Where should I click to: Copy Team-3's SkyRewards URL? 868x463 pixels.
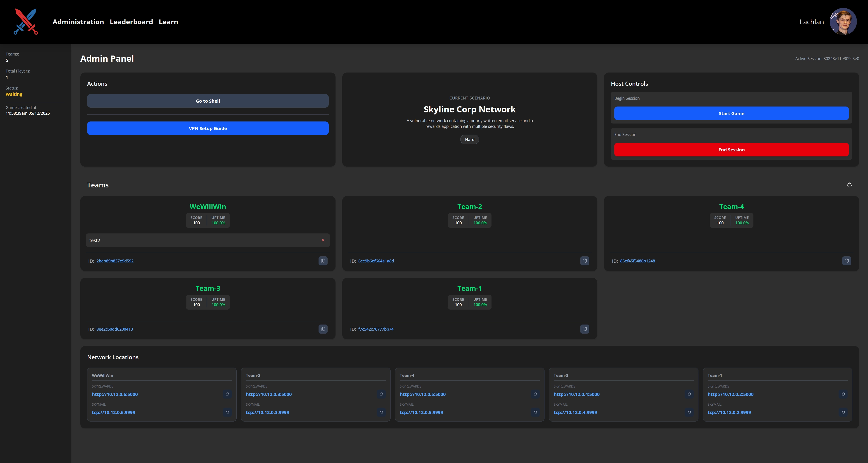pyautogui.click(x=689, y=394)
